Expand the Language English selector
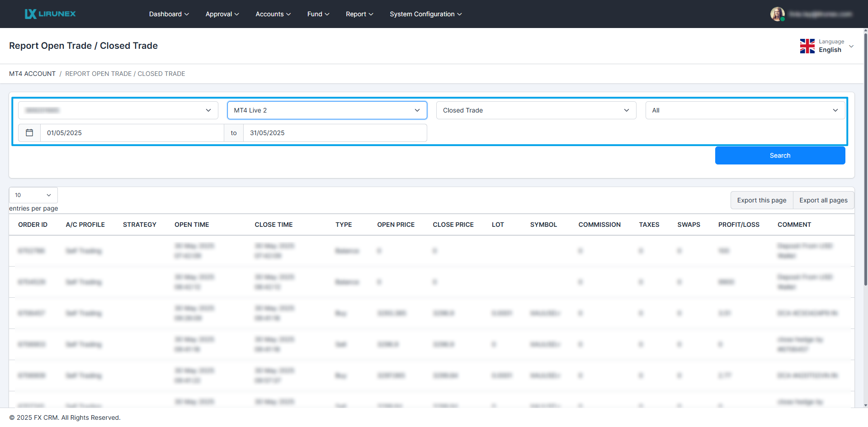Screen dimensions: 868x427 coord(851,46)
